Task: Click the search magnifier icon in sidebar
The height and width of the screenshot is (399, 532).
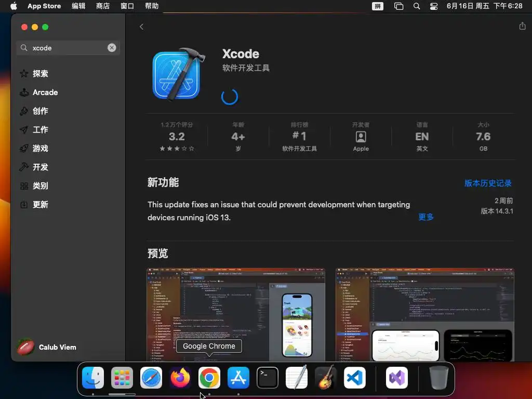Action: click(24, 48)
